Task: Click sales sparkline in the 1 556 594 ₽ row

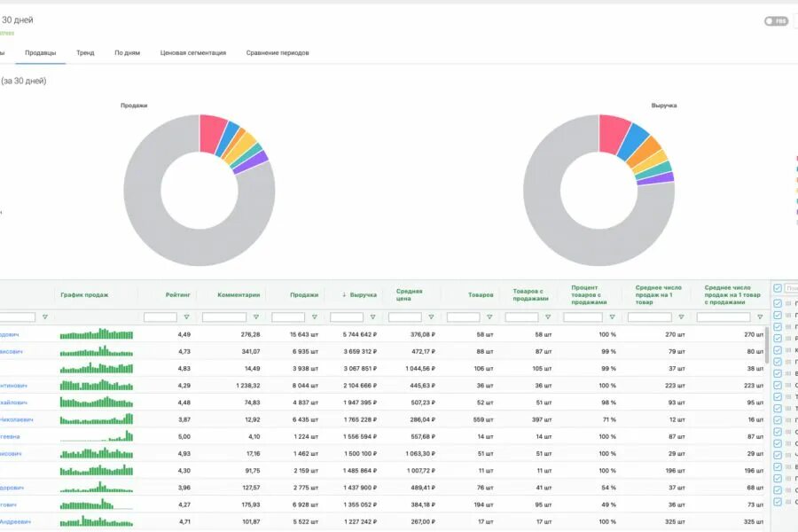Action: tap(96, 435)
